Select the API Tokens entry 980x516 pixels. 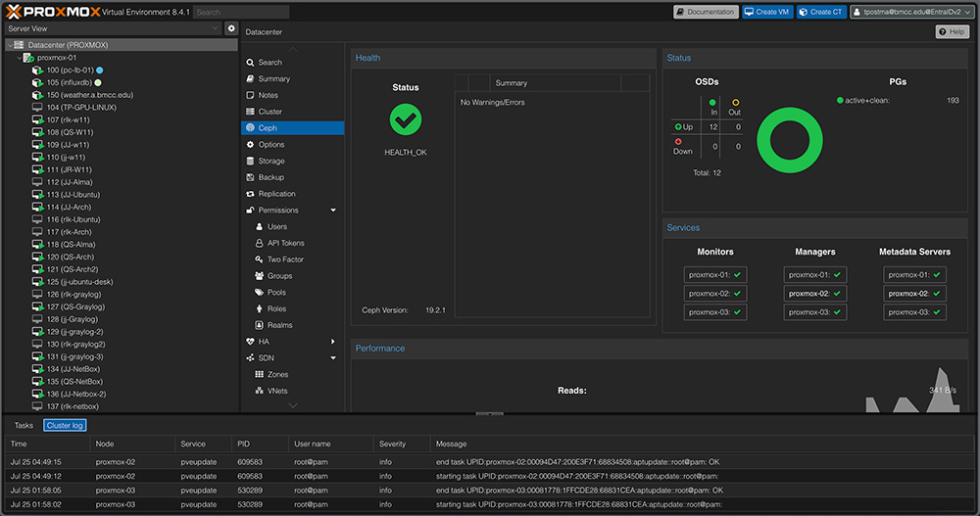pos(285,243)
